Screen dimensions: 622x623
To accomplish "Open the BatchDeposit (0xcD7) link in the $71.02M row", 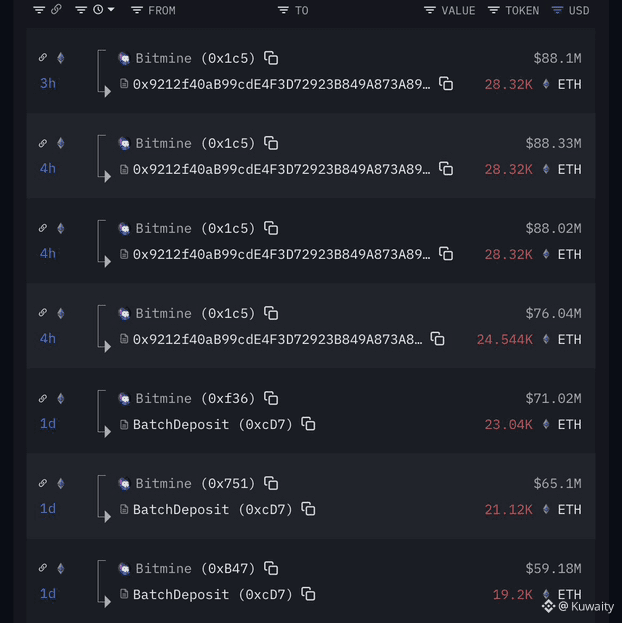I will coord(212,424).
